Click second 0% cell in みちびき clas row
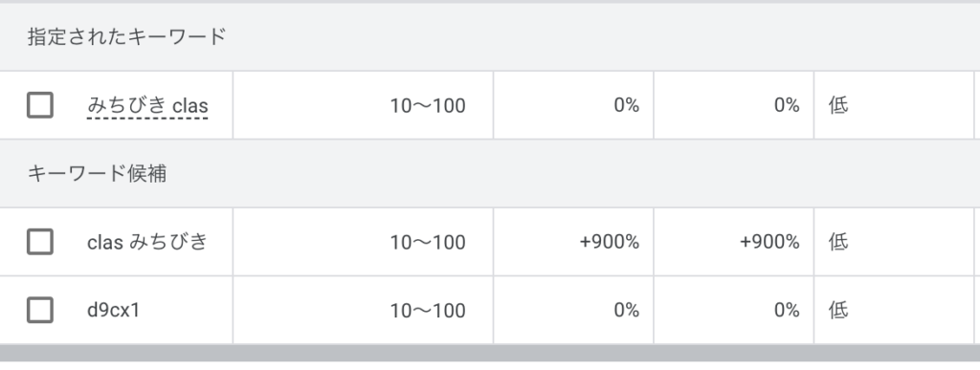This screenshot has width=980, height=370. click(787, 105)
